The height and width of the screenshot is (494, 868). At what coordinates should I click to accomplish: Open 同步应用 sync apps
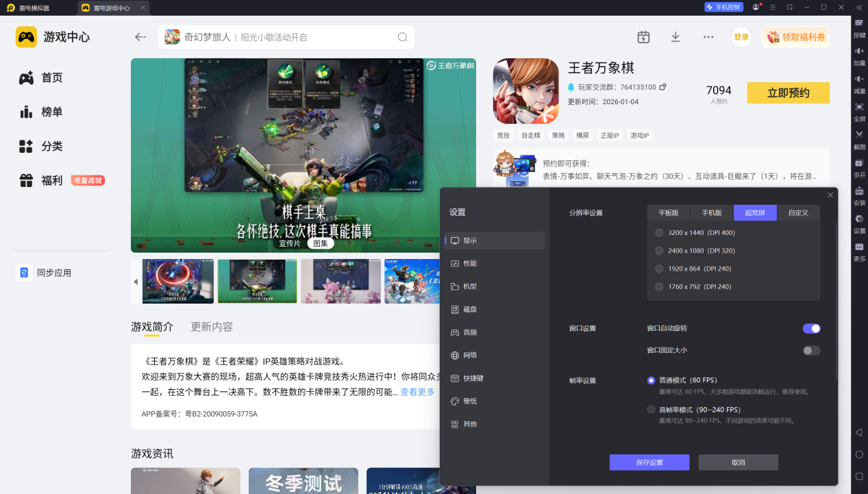(x=45, y=273)
